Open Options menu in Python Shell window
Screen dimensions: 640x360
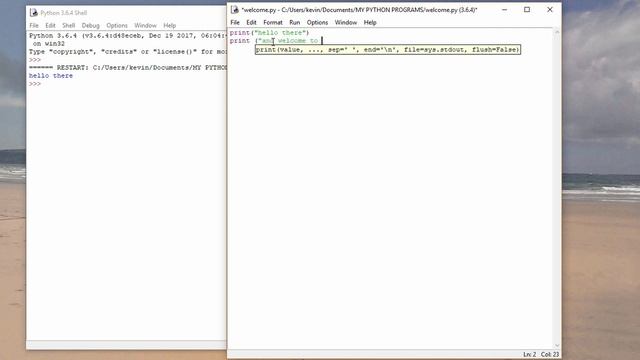tap(117, 25)
